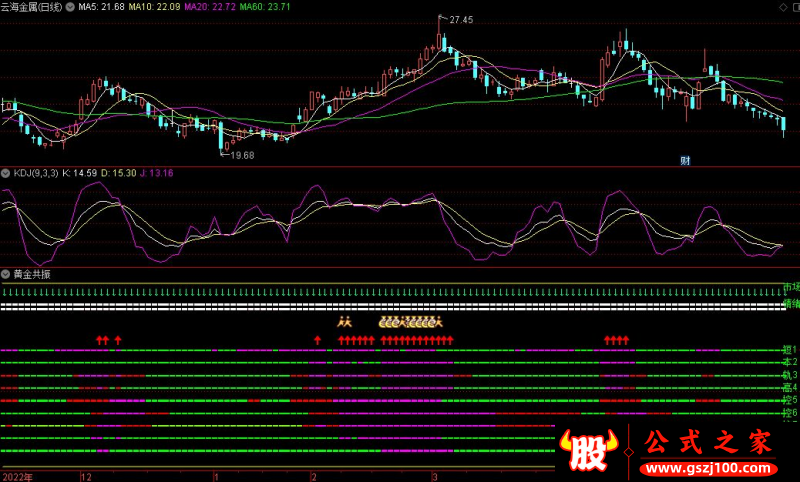Click the 2022年 date axis label

[16, 476]
